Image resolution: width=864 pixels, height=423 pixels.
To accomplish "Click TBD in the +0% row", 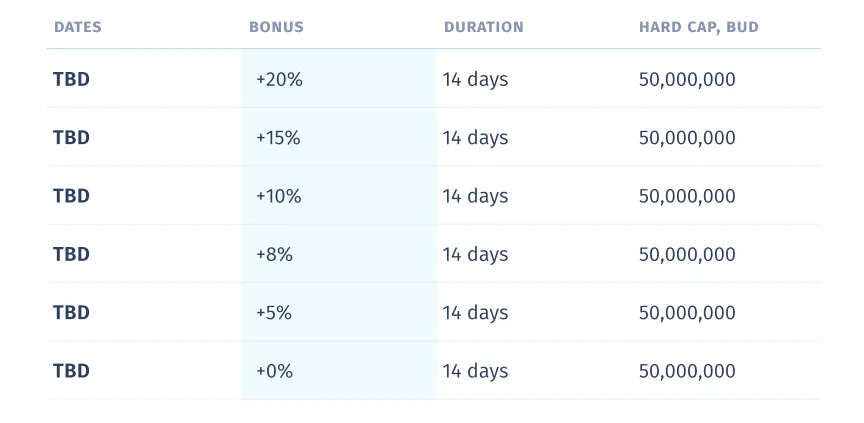I will pos(72,371).
